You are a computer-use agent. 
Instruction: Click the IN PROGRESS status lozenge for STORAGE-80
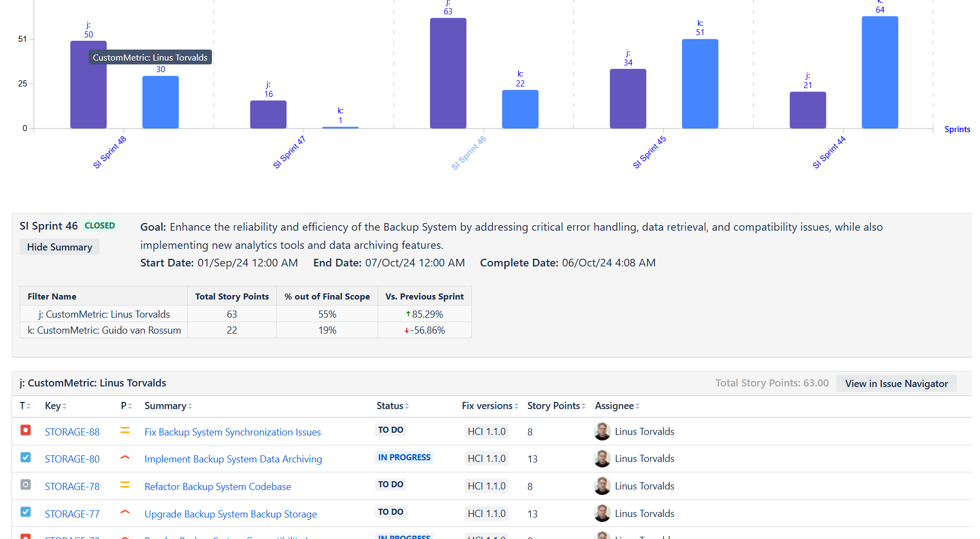pyautogui.click(x=404, y=457)
